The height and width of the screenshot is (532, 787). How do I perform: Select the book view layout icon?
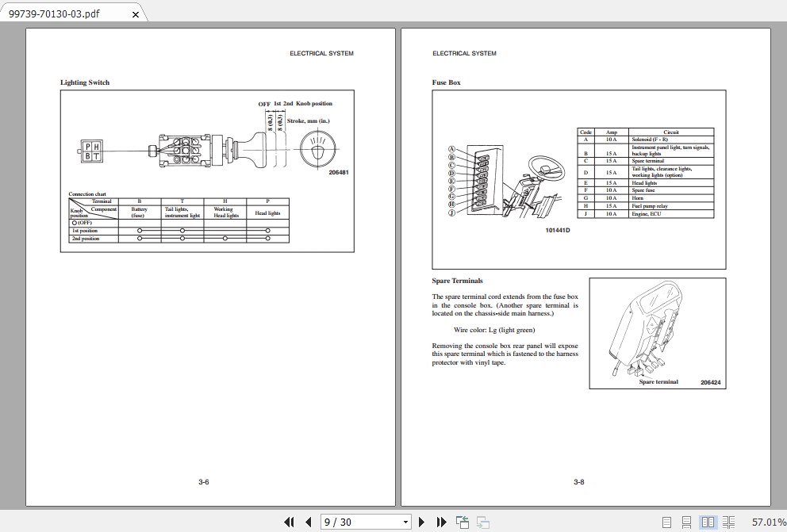728,522
